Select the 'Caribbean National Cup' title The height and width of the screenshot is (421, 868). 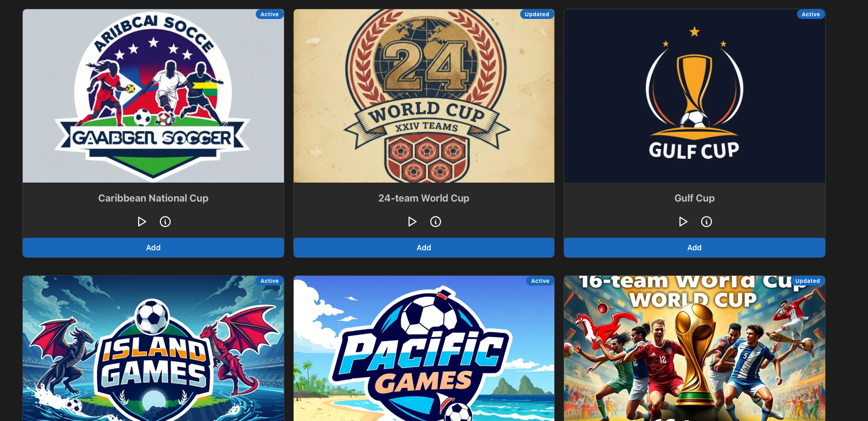click(x=153, y=198)
